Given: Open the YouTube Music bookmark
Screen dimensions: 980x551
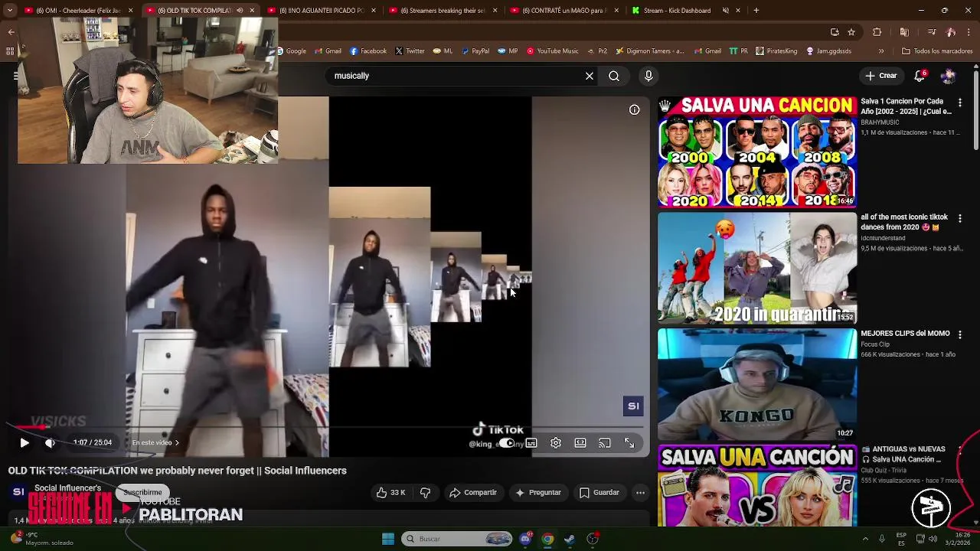Looking at the screenshot, I should click(x=552, y=51).
